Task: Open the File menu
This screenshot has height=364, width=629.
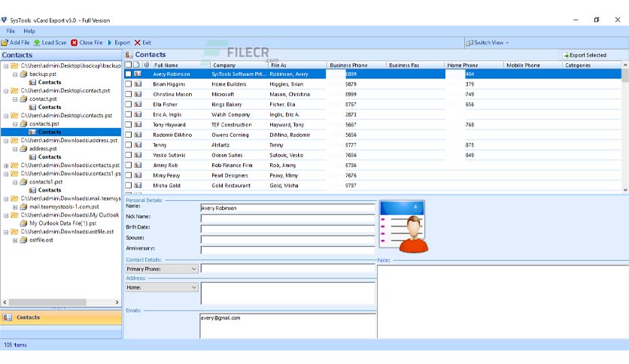Action: 11,31
